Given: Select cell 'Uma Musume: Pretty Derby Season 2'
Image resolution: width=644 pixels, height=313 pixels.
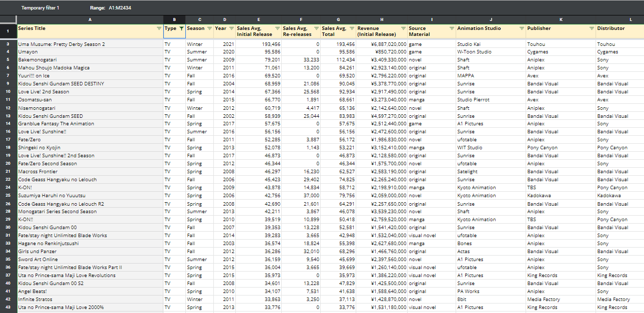Looking at the screenshot, I should point(90,44).
